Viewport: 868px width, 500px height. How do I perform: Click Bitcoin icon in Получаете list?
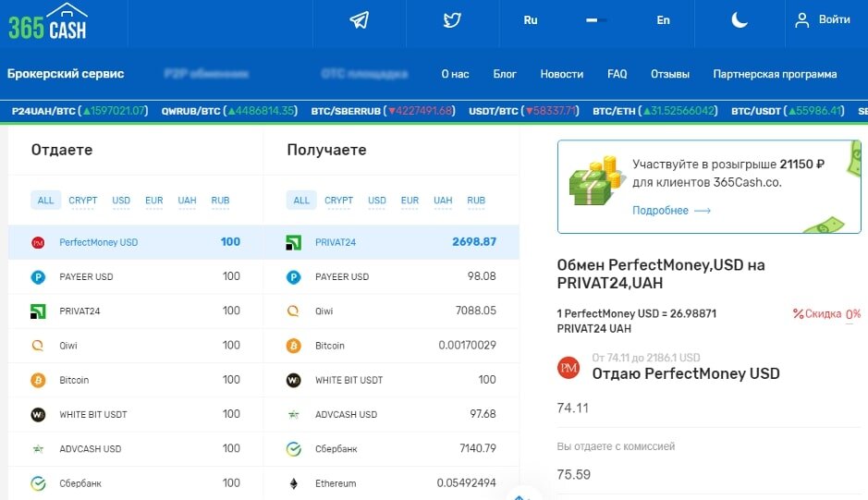(x=293, y=346)
